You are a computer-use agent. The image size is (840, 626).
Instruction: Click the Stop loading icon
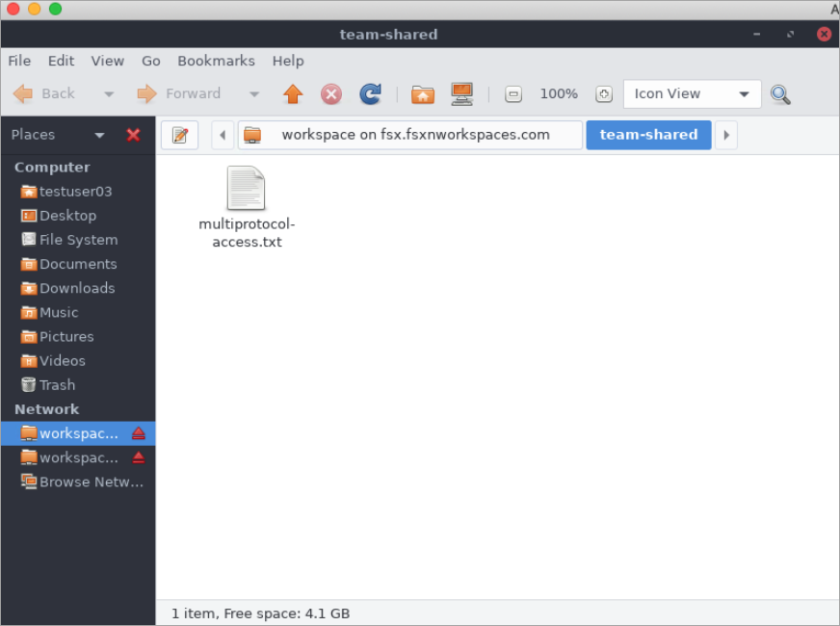[x=331, y=93]
